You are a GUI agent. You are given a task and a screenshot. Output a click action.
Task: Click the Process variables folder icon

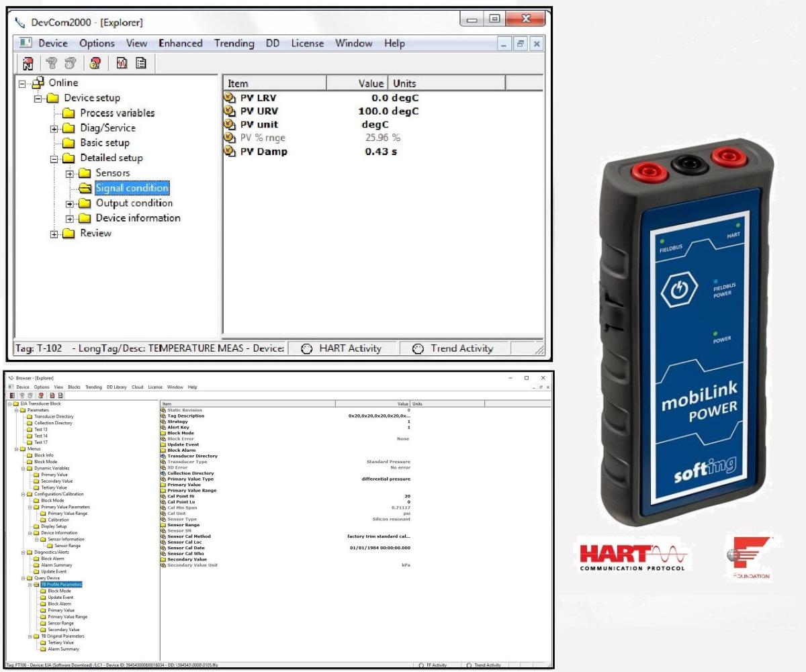click(68, 113)
